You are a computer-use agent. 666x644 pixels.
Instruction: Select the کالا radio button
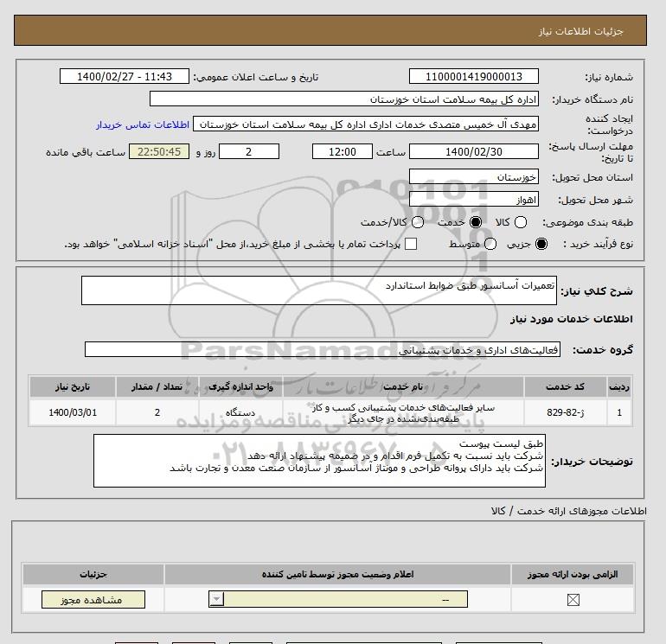coord(521,222)
